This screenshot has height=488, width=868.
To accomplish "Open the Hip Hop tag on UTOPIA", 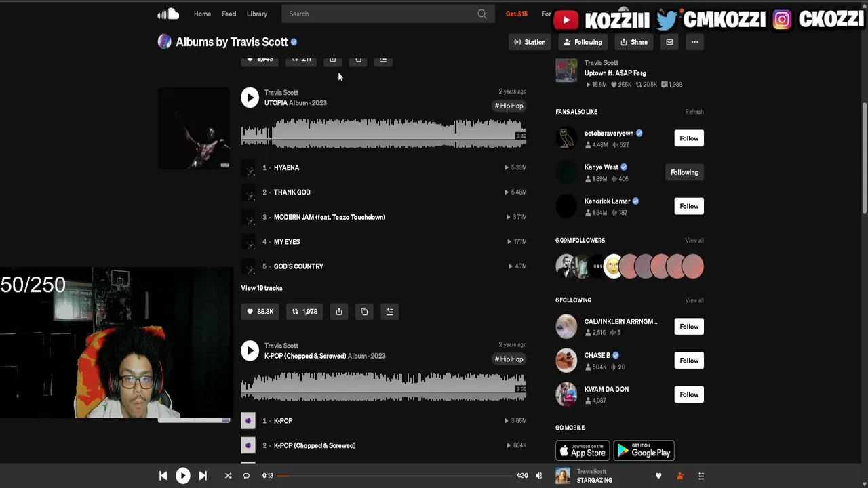I will click(x=509, y=106).
